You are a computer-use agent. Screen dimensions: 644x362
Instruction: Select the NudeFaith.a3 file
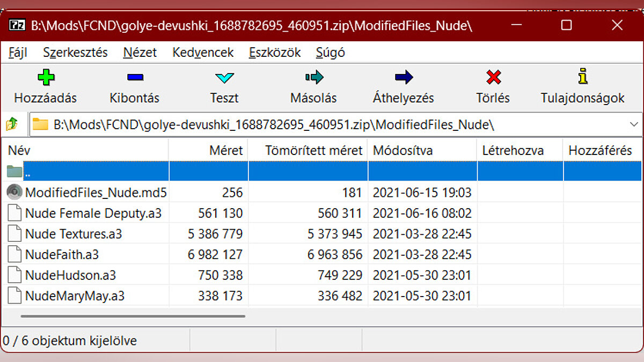(x=62, y=254)
